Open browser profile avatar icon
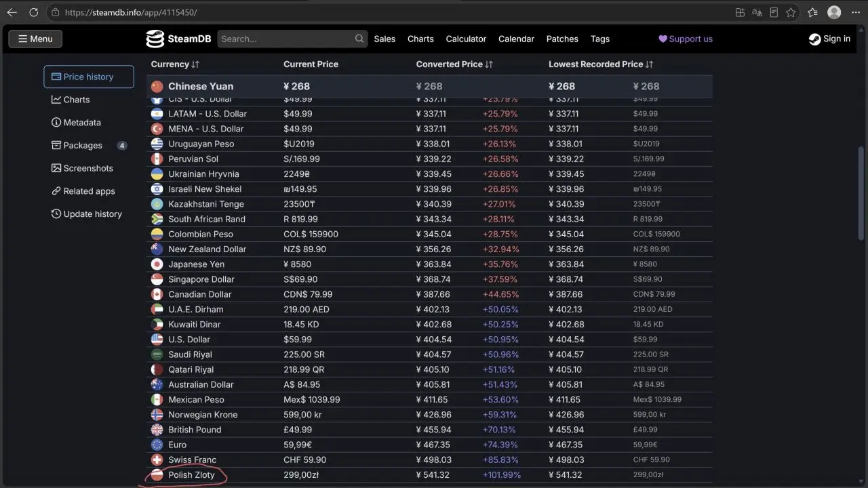The width and height of the screenshot is (868, 488). [x=835, y=12]
